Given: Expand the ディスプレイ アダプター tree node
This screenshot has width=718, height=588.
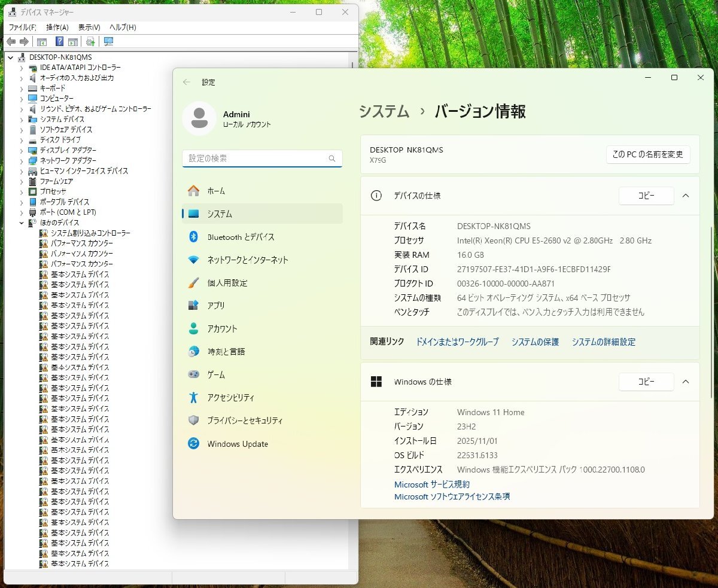Looking at the screenshot, I should 22,150.
